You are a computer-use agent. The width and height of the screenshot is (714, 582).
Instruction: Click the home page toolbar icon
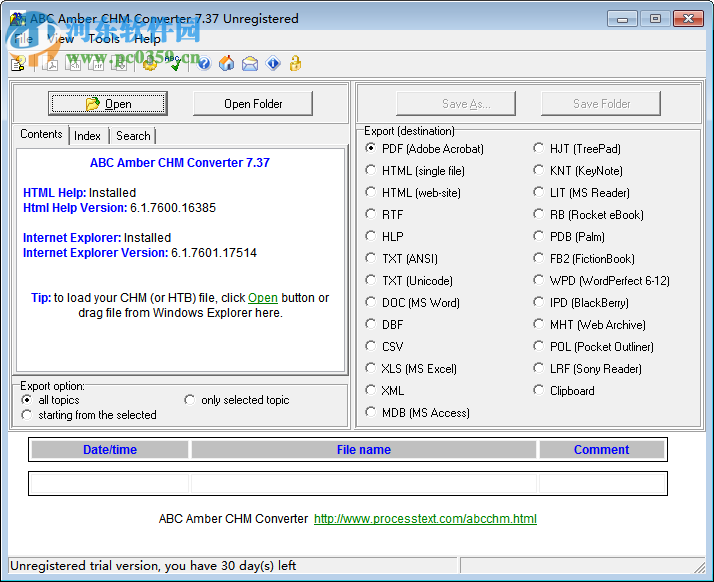tap(227, 64)
